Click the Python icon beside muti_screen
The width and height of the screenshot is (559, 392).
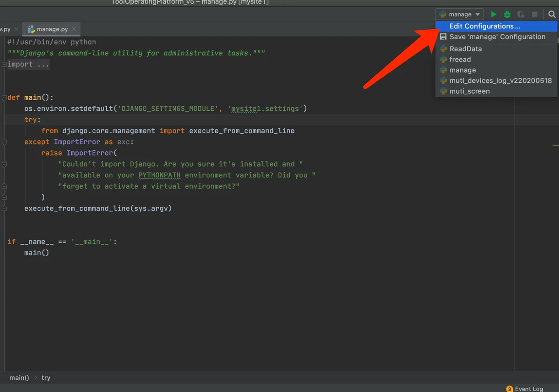443,91
